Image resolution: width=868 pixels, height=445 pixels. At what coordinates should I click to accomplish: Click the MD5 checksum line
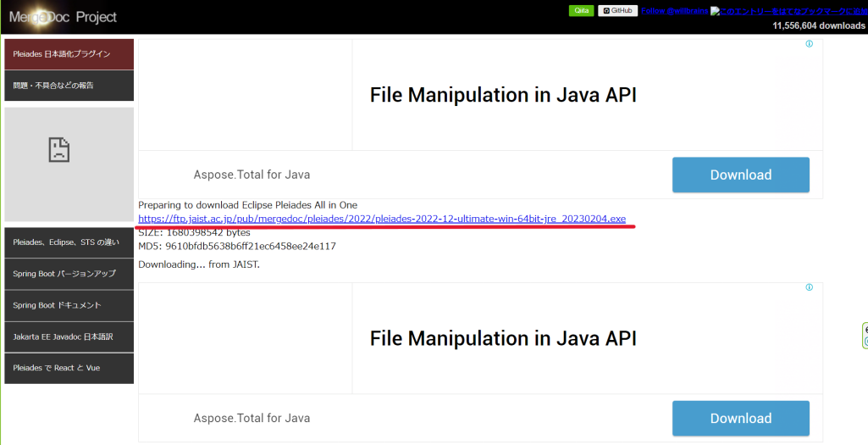[237, 246]
